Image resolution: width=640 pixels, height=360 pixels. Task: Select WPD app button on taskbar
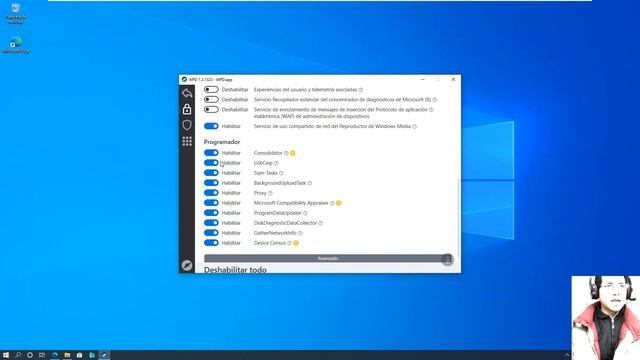pyautogui.click(x=104, y=355)
